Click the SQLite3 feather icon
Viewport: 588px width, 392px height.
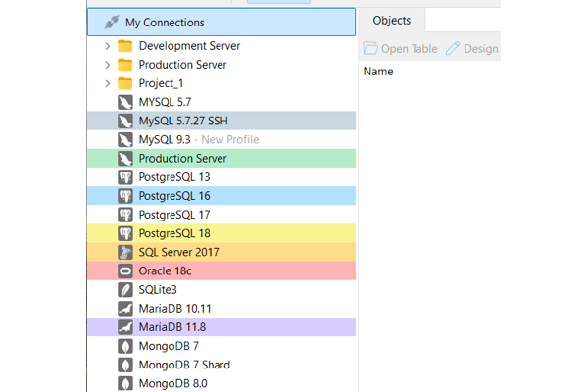pyautogui.click(x=125, y=290)
